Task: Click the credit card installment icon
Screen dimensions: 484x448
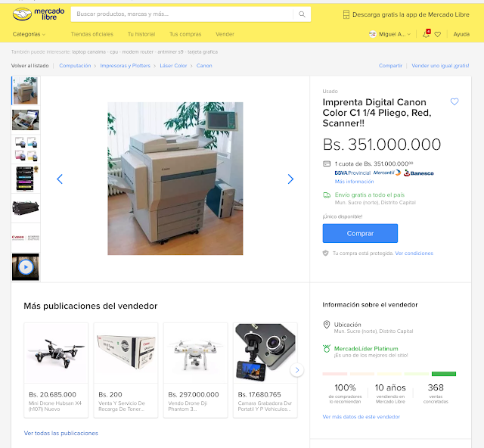Action: point(327,163)
